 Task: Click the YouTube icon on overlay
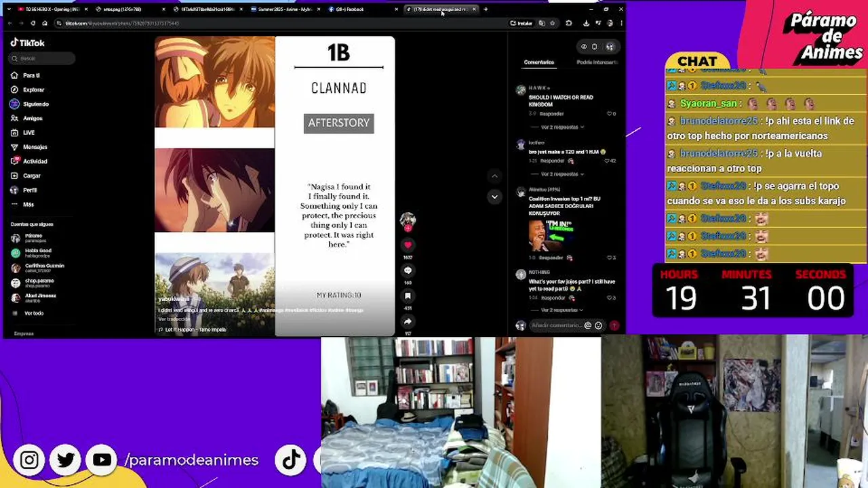click(x=102, y=460)
